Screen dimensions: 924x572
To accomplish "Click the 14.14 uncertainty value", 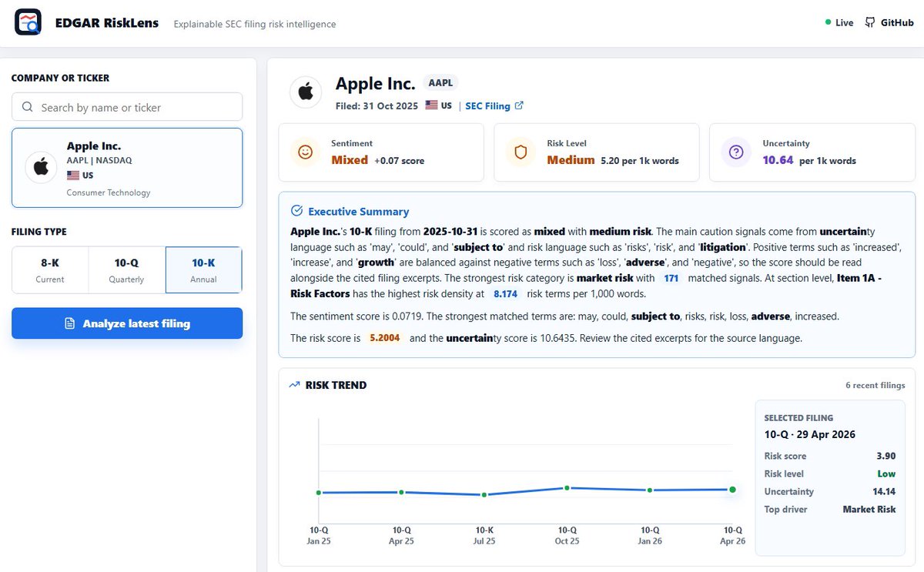I will (x=884, y=491).
